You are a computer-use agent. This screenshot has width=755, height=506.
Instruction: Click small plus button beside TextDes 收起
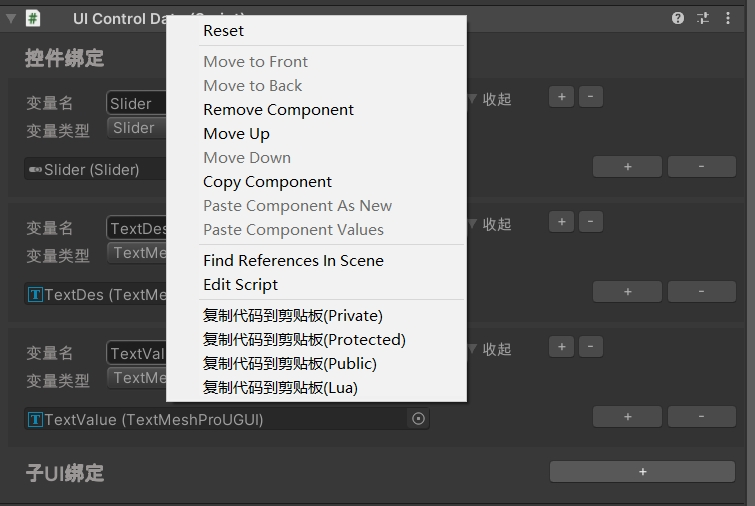click(561, 222)
